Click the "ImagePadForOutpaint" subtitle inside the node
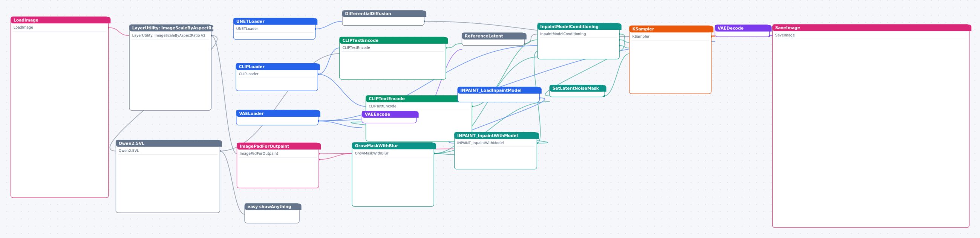980x238 pixels. click(x=259, y=154)
